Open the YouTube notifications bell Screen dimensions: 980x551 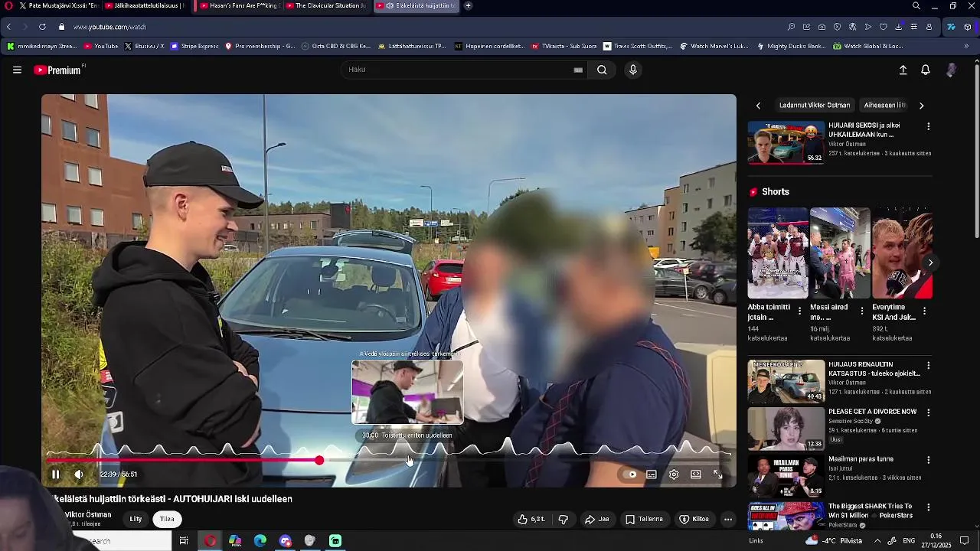[x=926, y=70]
